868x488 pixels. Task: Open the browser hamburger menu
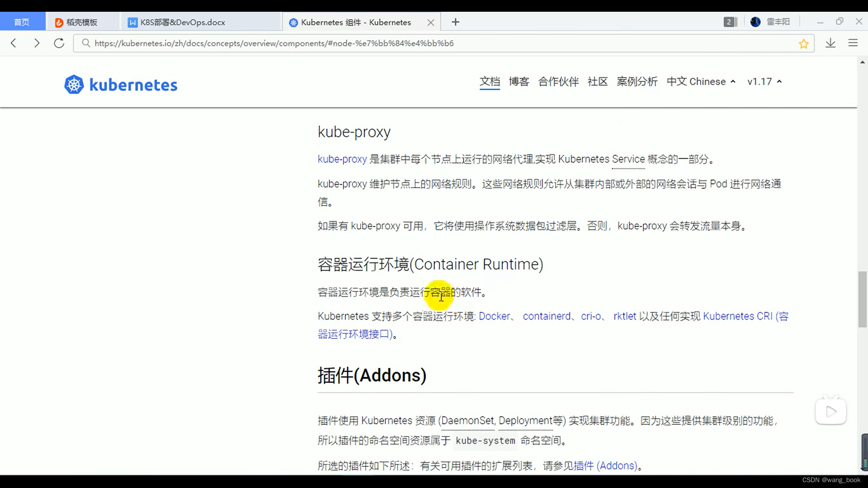coord(853,43)
